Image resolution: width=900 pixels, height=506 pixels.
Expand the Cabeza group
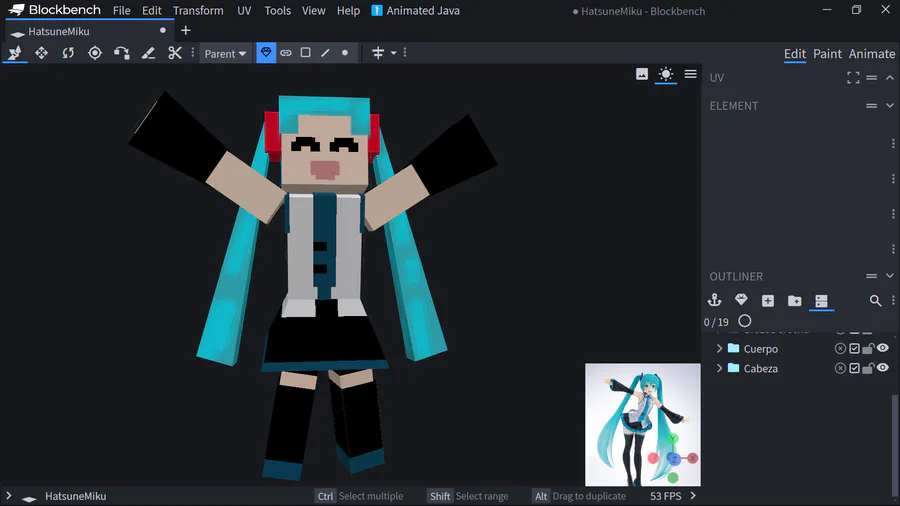pyautogui.click(x=719, y=368)
